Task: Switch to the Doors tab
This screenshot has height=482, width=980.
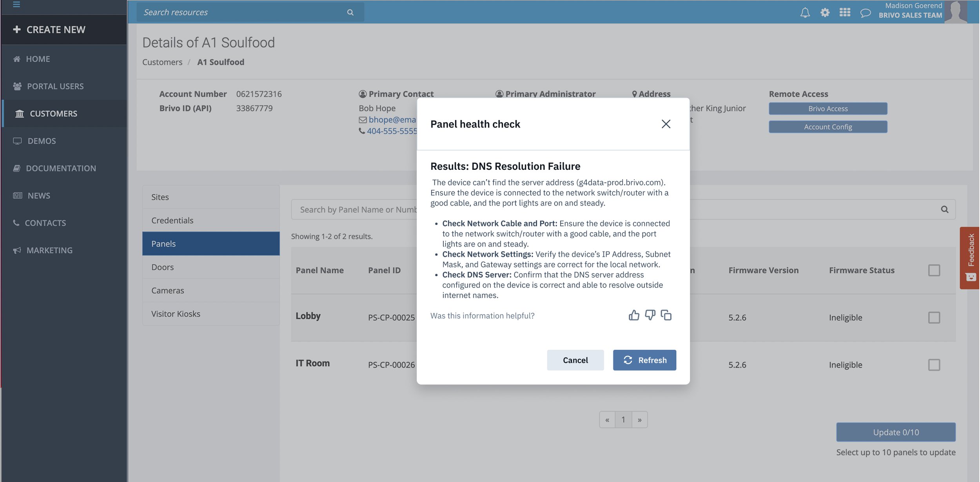Action: coord(163,267)
